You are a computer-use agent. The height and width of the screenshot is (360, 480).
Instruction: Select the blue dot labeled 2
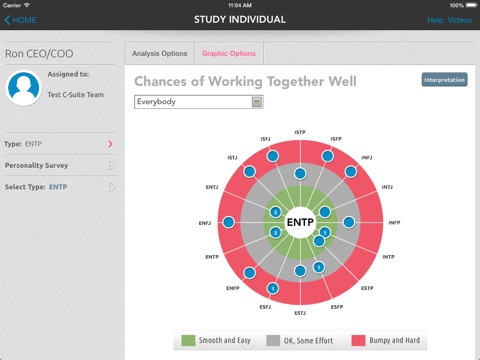click(275, 212)
